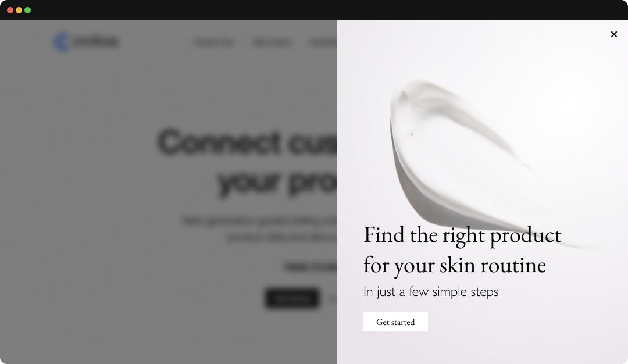This screenshot has width=628, height=364.
Task: Click the blurred paragraph below the headline
Action: (x=259, y=229)
